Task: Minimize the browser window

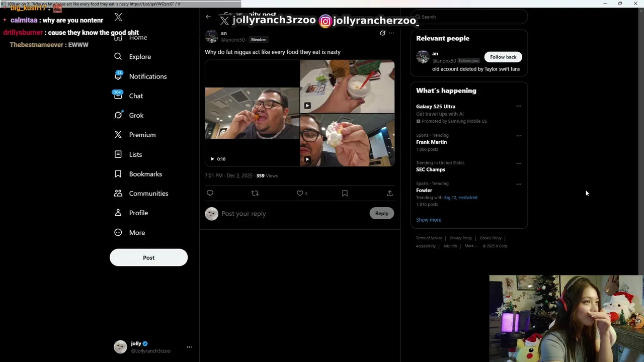Action: [x=605, y=4]
